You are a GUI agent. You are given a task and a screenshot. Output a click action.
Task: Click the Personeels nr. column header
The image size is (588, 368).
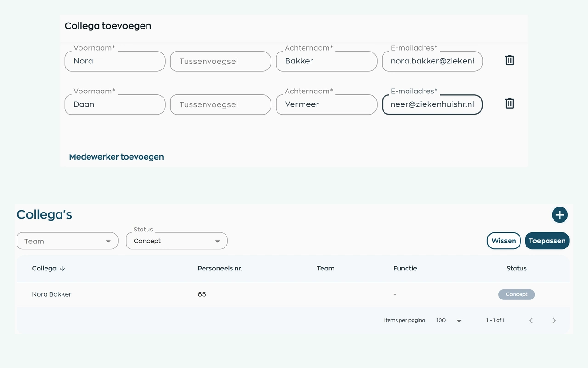coord(220,269)
